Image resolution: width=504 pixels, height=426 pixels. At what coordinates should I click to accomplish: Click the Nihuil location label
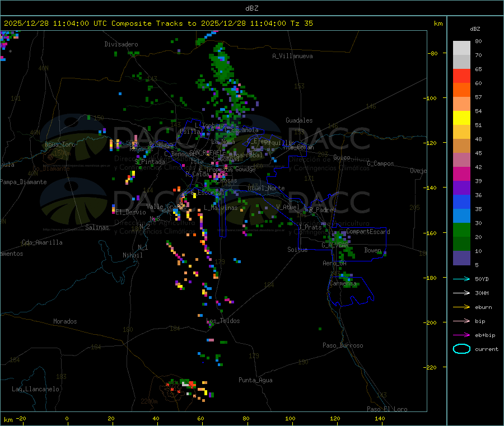point(132,255)
